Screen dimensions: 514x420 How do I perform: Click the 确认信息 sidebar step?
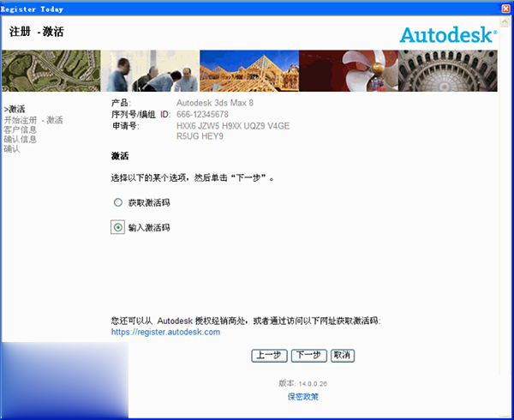tap(20, 140)
